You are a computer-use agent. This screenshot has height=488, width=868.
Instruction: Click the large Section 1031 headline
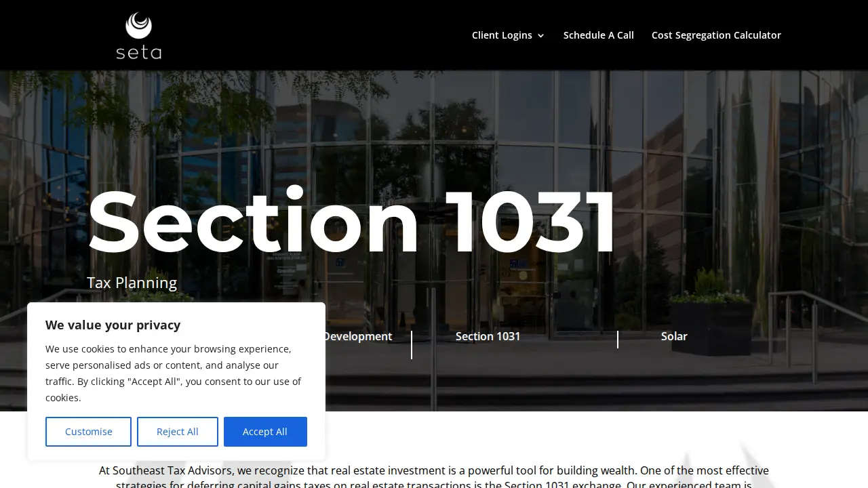(x=351, y=222)
